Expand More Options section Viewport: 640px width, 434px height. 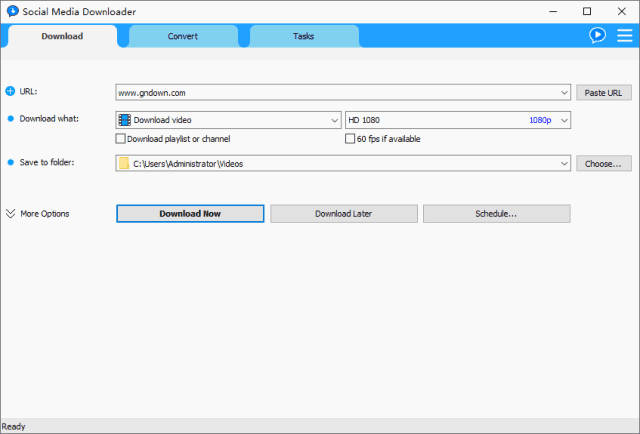(x=38, y=214)
